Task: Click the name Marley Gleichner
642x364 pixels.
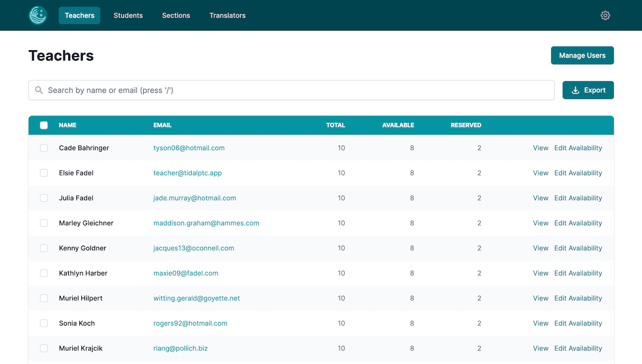Action: click(86, 223)
